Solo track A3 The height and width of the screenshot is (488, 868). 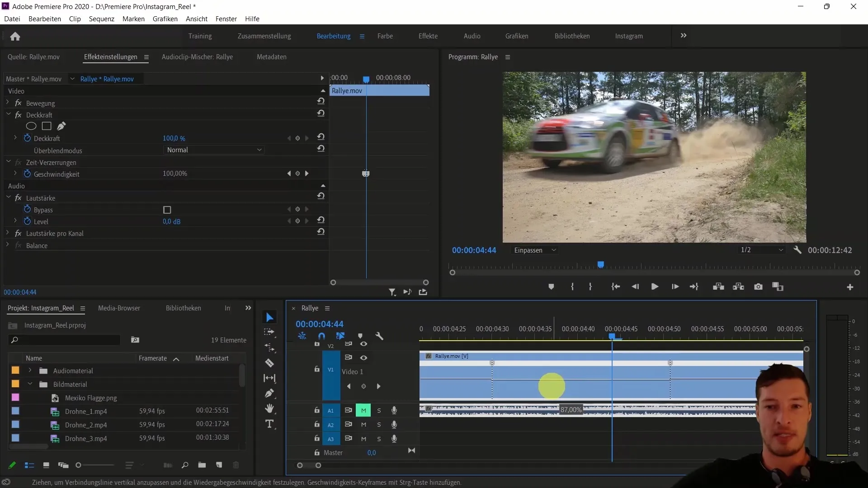(x=379, y=439)
